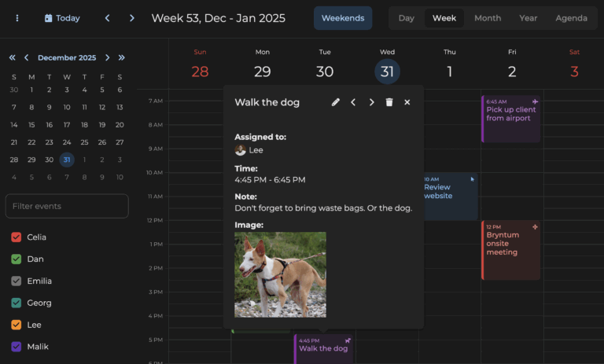Screen dimensions: 604x364
Task: Switch to the Month view
Action: click(x=487, y=18)
